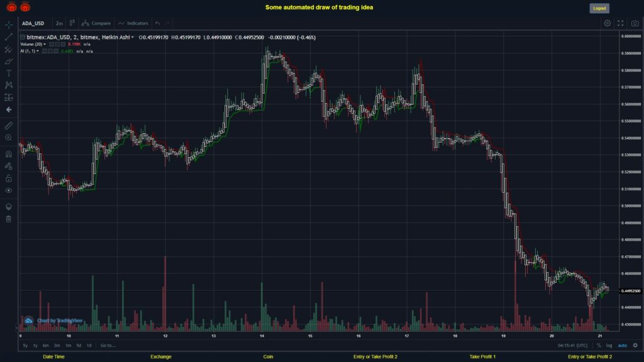
Task: Toggle percentage scale with % button
Action: click(599, 346)
